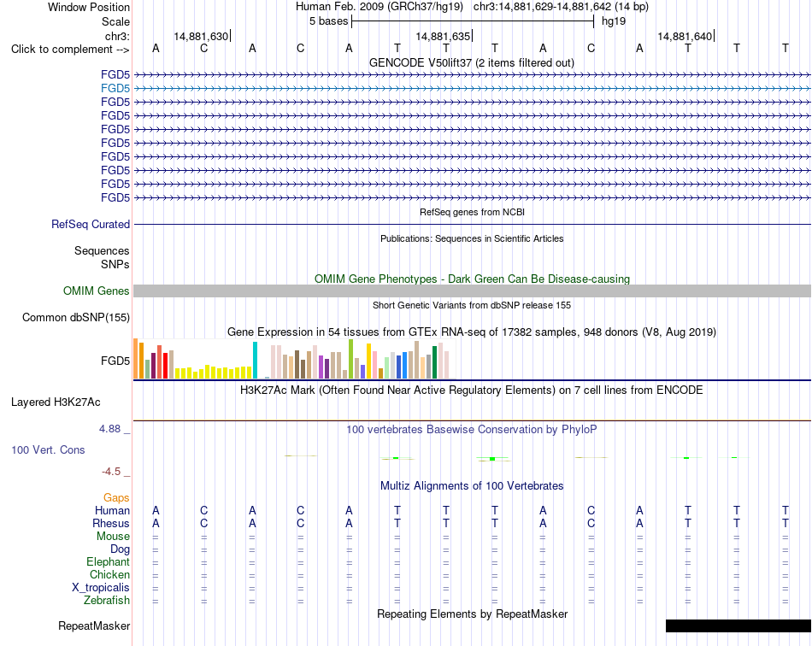Click the 'H3K27Ac Mark' ENCODE track title
This screenshot has width=812, height=646.
pyautogui.click(x=471, y=391)
